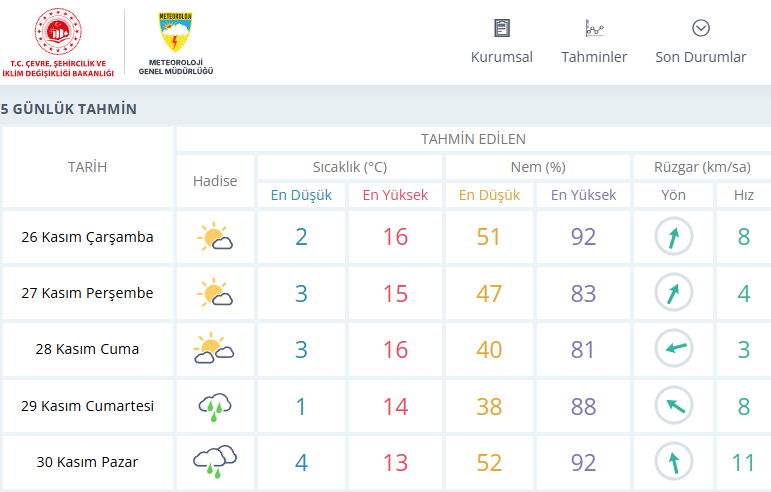Click the Kurumsal document icon

(501, 28)
